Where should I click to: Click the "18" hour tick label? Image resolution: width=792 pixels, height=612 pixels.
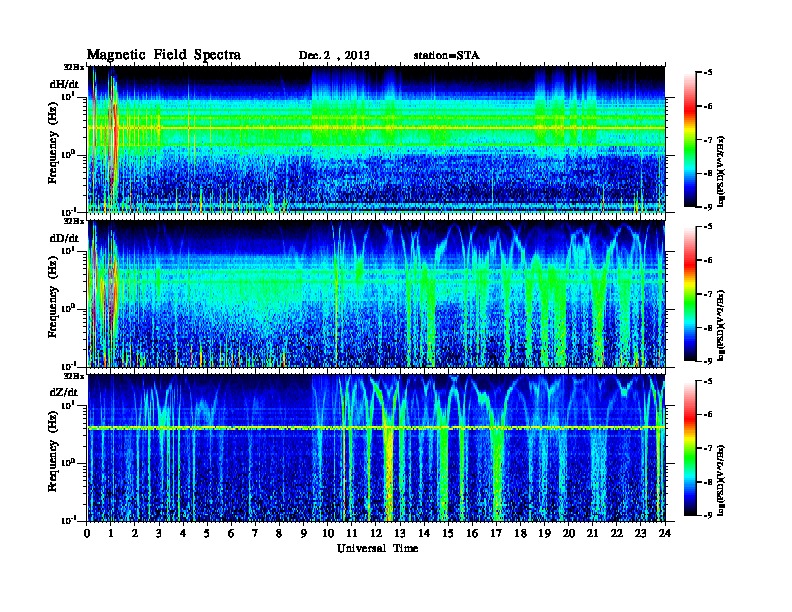tap(520, 534)
